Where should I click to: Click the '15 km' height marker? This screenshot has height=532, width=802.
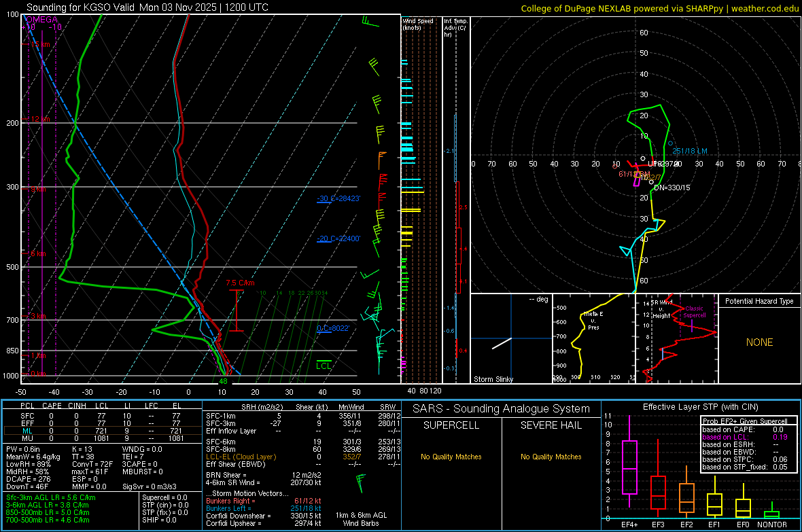click(x=40, y=45)
